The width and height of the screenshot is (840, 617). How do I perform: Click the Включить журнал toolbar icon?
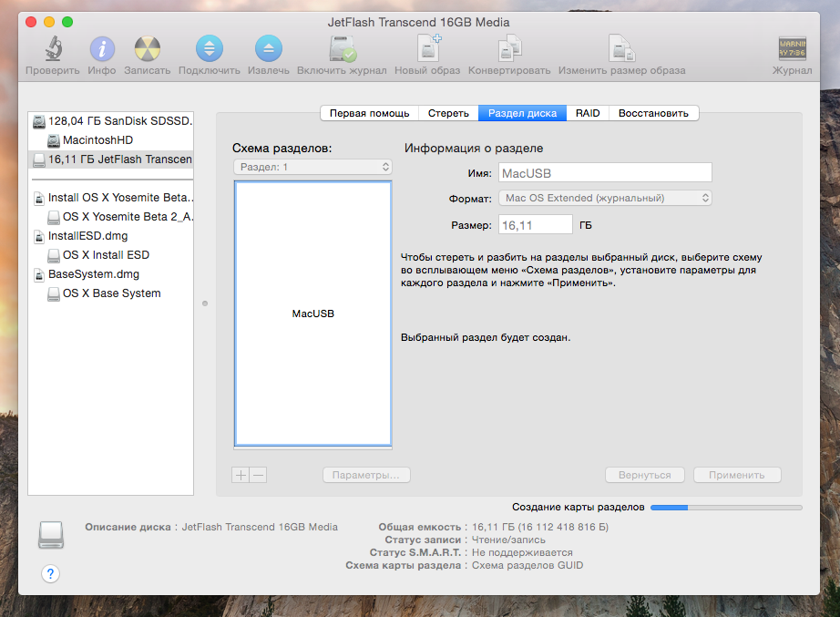pos(342,49)
